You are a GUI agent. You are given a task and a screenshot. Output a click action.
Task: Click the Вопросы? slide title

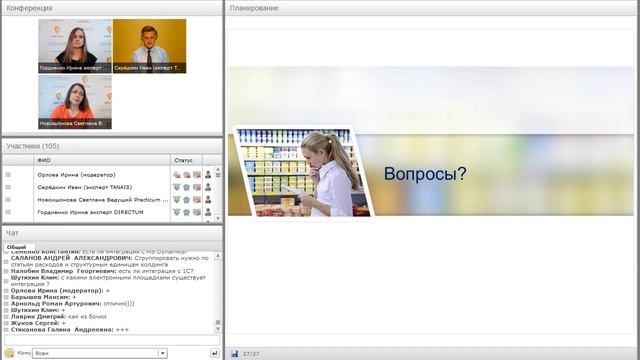(x=425, y=173)
